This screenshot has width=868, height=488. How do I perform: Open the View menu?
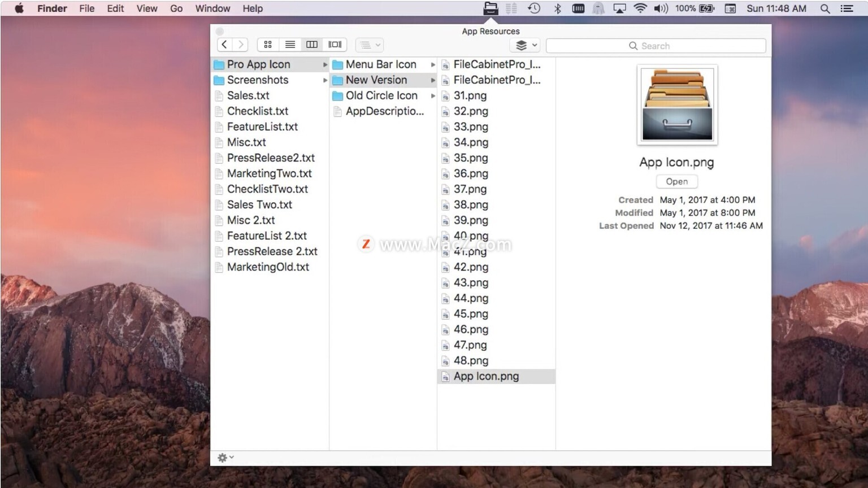point(147,8)
